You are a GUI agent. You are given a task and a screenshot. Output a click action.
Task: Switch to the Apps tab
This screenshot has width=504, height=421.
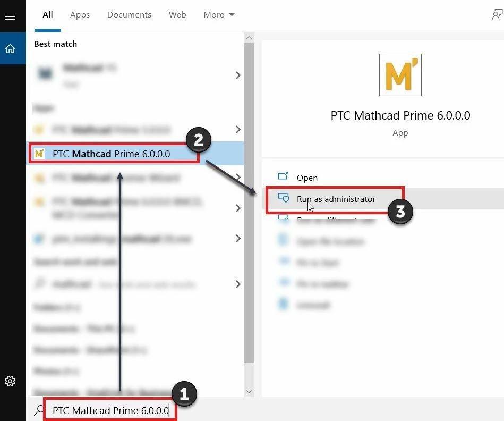tap(80, 15)
